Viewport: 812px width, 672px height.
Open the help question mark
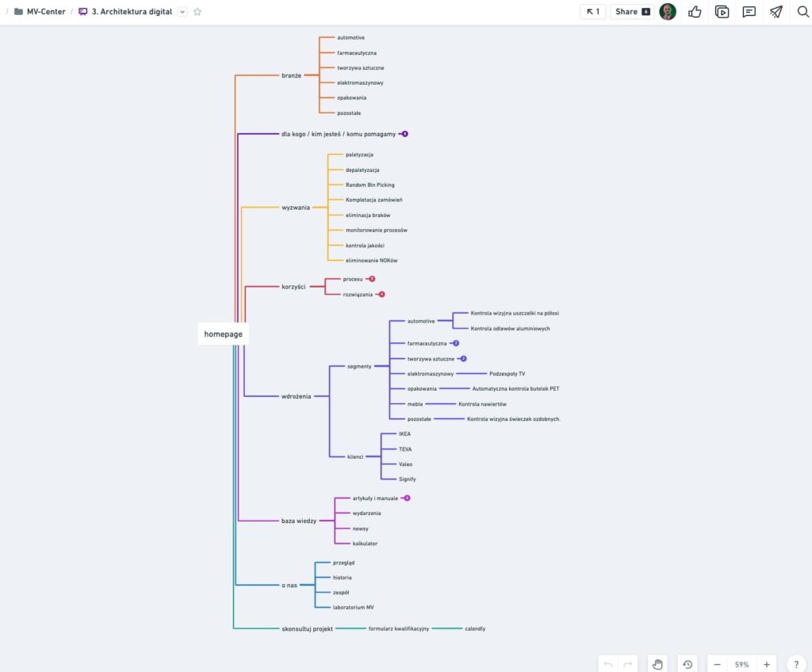coord(796,664)
